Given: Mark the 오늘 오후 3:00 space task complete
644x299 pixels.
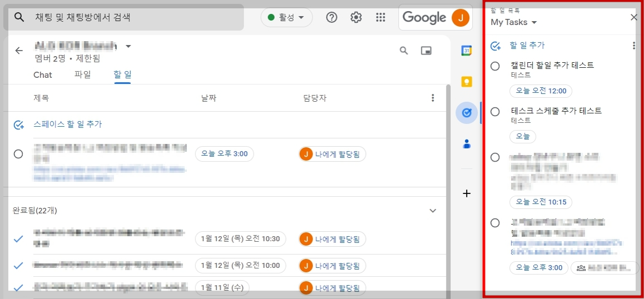Looking at the screenshot, I should point(18,154).
